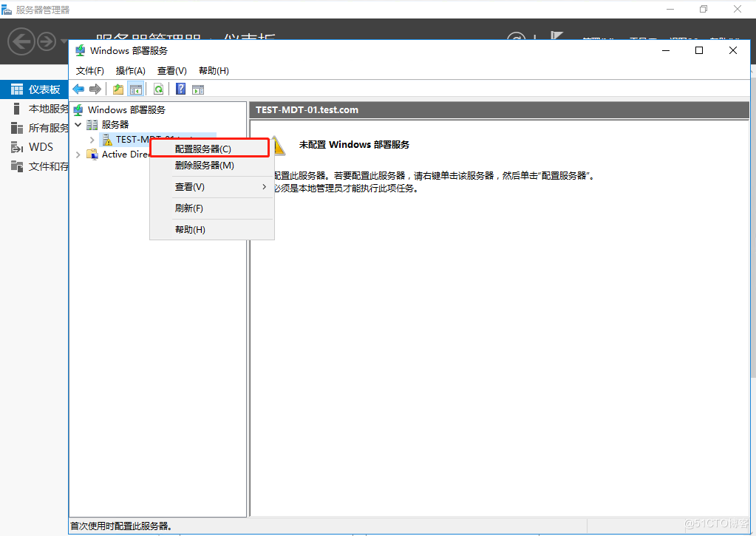Click status bar text 首次使用时配置此服务器
This screenshot has height=536, width=756.
pos(121,526)
